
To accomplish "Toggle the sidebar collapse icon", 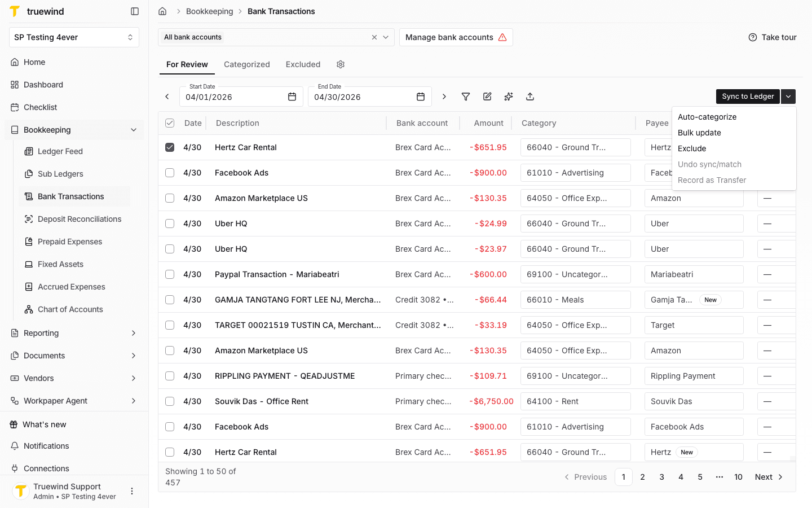I will pyautogui.click(x=135, y=11).
